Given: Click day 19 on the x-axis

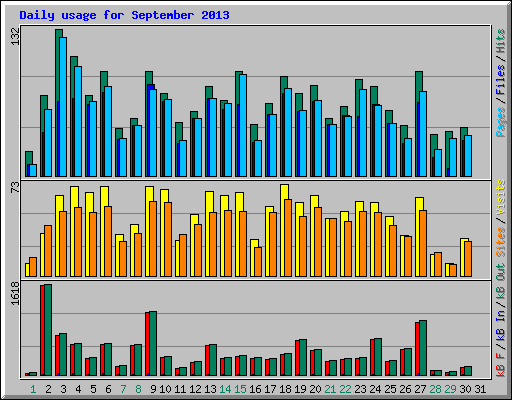Looking at the screenshot, I should click(300, 389).
